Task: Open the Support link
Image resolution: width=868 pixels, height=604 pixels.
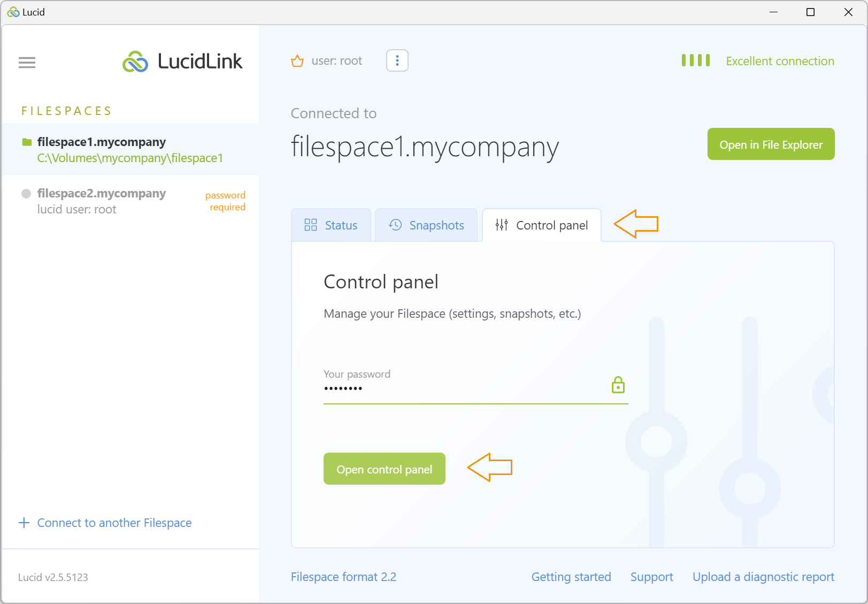Action: click(651, 577)
